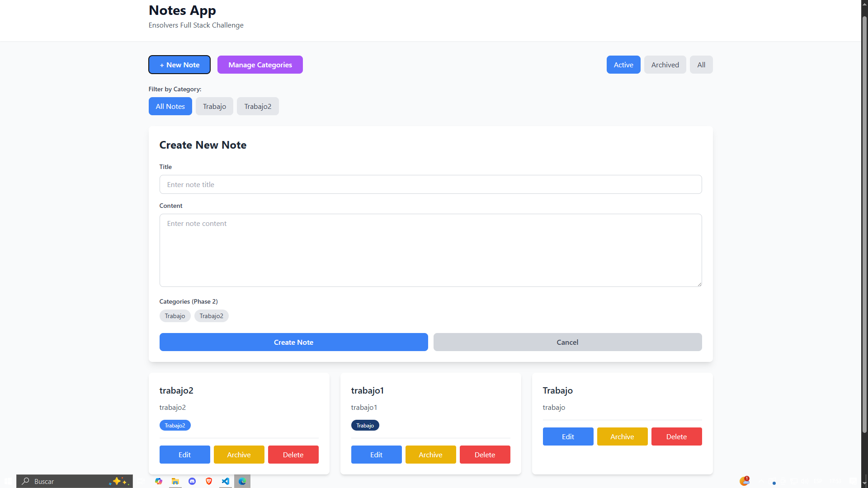Open File Explorer in the taskbar
The image size is (868, 488).
(175, 481)
